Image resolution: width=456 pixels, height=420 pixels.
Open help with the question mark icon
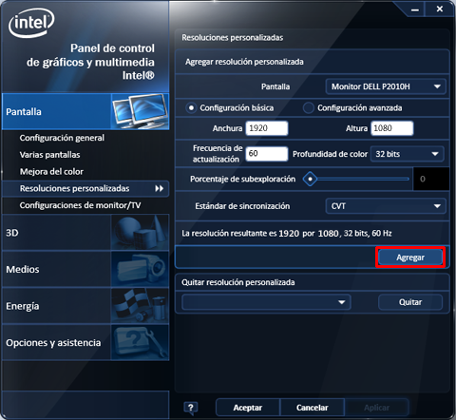coord(191,408)
